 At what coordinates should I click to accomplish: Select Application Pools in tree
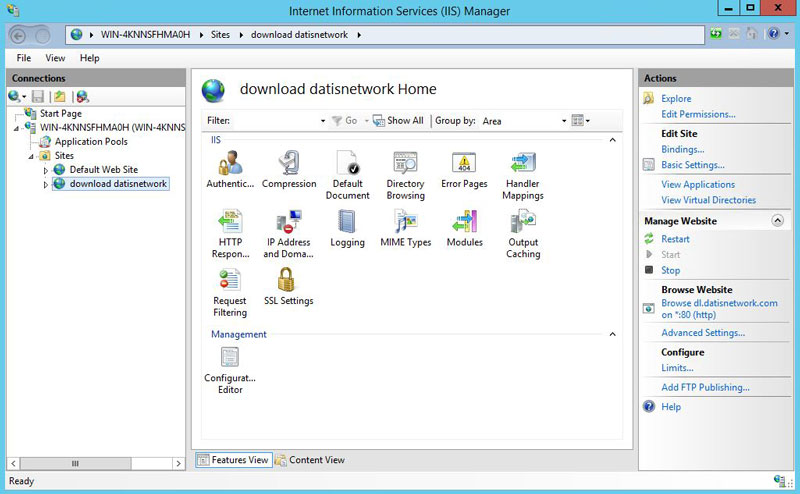pyautogui.click(x=91, y=141)
